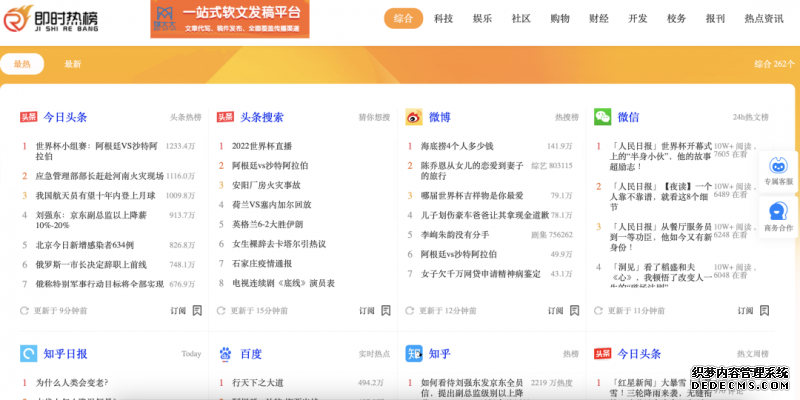Open search term 英格兰6-2大胜伊朗

pos(267,224)
